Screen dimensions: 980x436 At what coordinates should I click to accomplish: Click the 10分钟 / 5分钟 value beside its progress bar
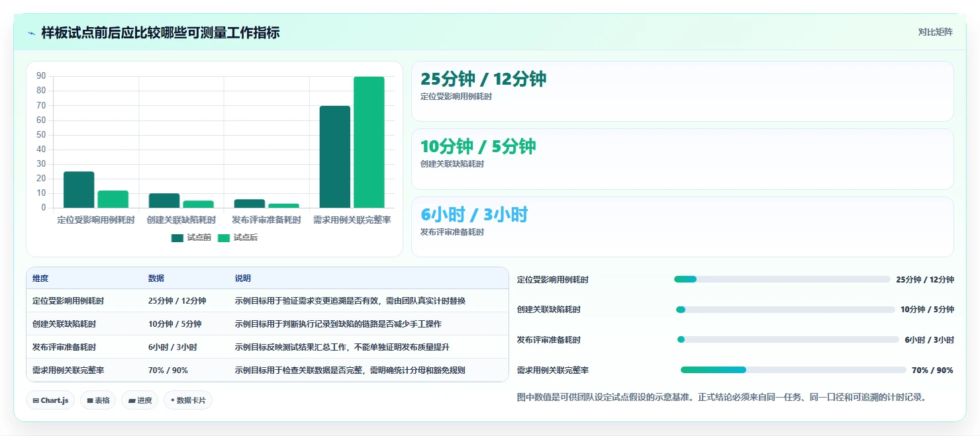927,310
